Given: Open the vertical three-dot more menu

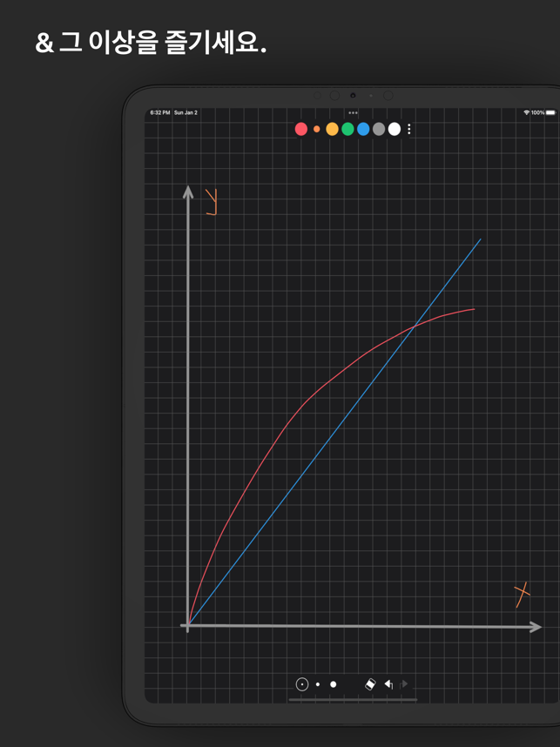Looking at the screenshot, I should [x=409, y=129].
